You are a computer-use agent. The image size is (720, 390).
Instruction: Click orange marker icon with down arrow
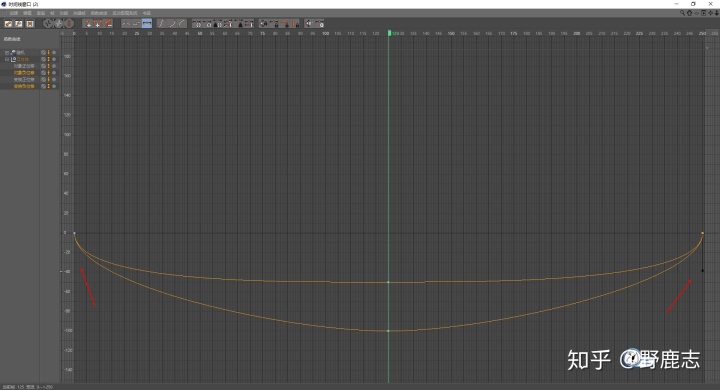coord(88,23)
